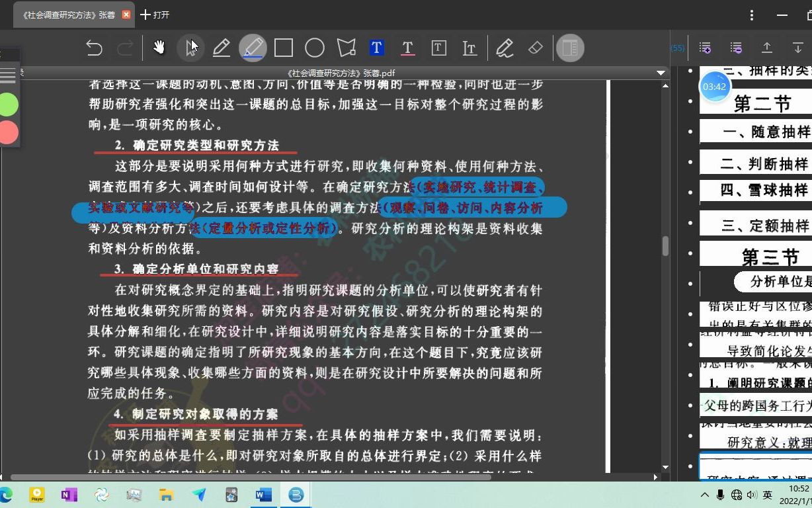812x508 pixels.
Task: Collapse outline entries with the minus list icon
Action: coord(735,47)
